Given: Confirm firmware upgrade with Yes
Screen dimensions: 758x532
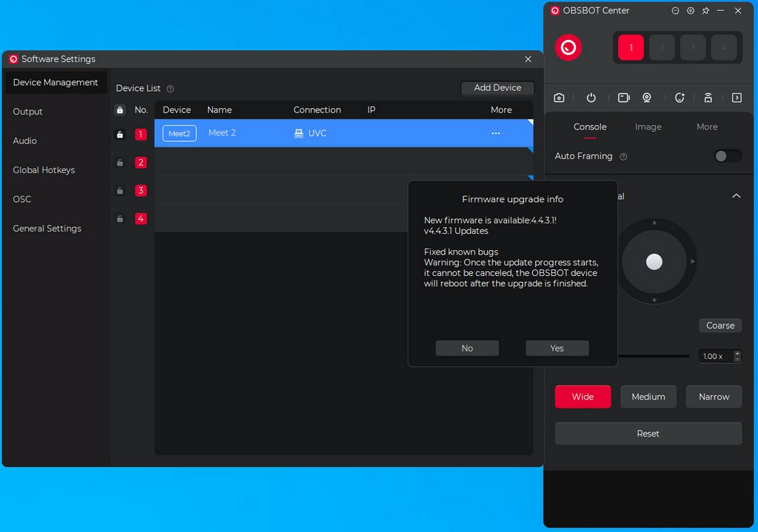Looking at the screenshot, I should 557,349.
